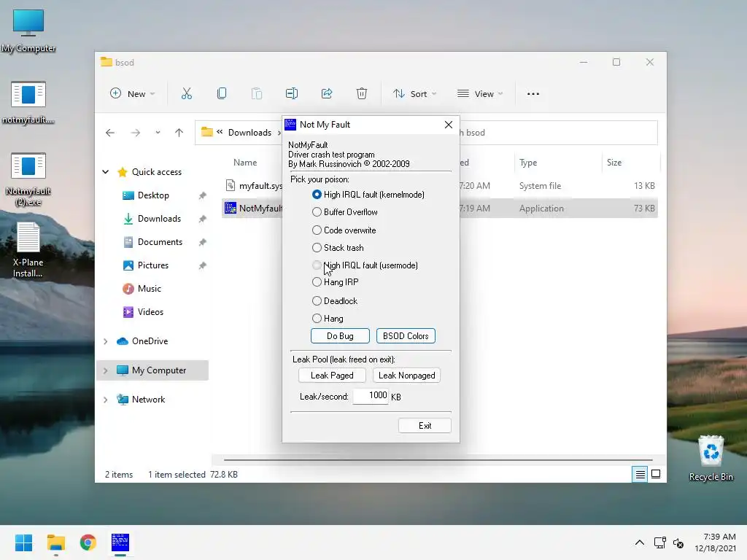
Task: Select Notmyfault (2).exe desktop icon
Action: tap(28, 179)
